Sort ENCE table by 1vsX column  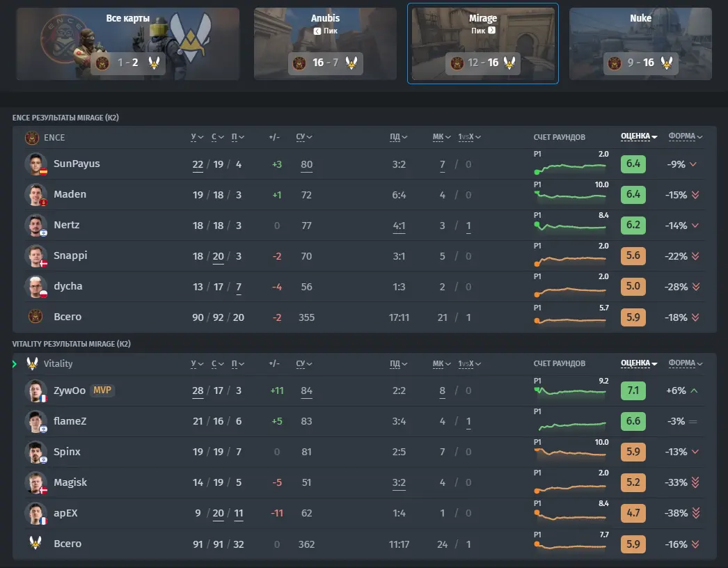[469, 137]
